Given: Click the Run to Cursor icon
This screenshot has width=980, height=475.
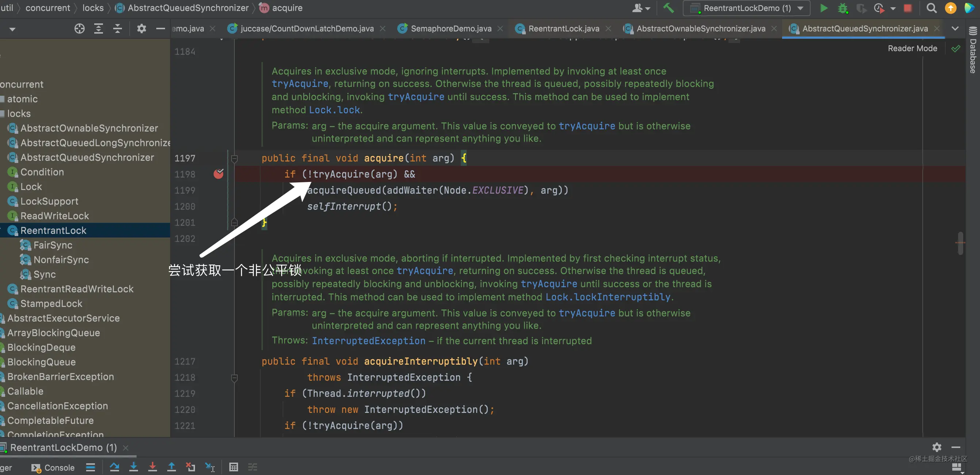Looking at the screenshot, I should click(x=210, y=467).
